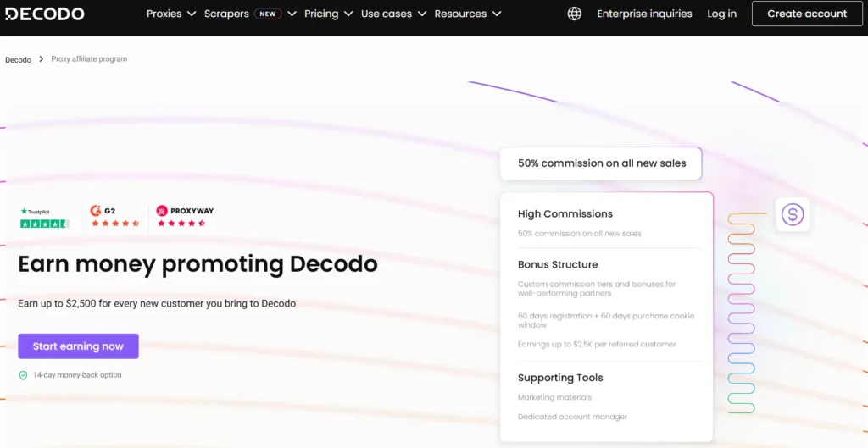Click Proxy affiliate program breadcrumb
This screenshot has height=448, width=868.
(89, 59)
